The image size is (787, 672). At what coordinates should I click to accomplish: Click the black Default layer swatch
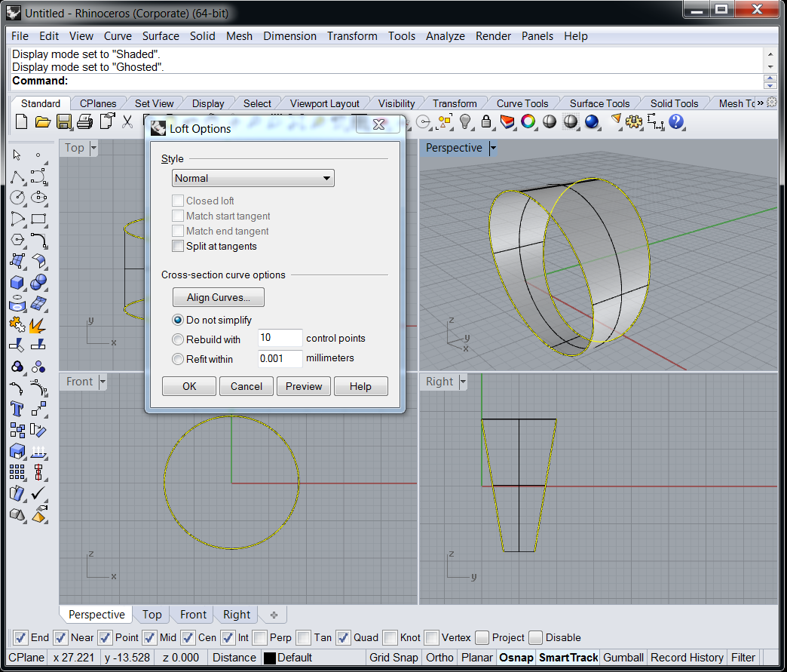(x=270, y=658)
